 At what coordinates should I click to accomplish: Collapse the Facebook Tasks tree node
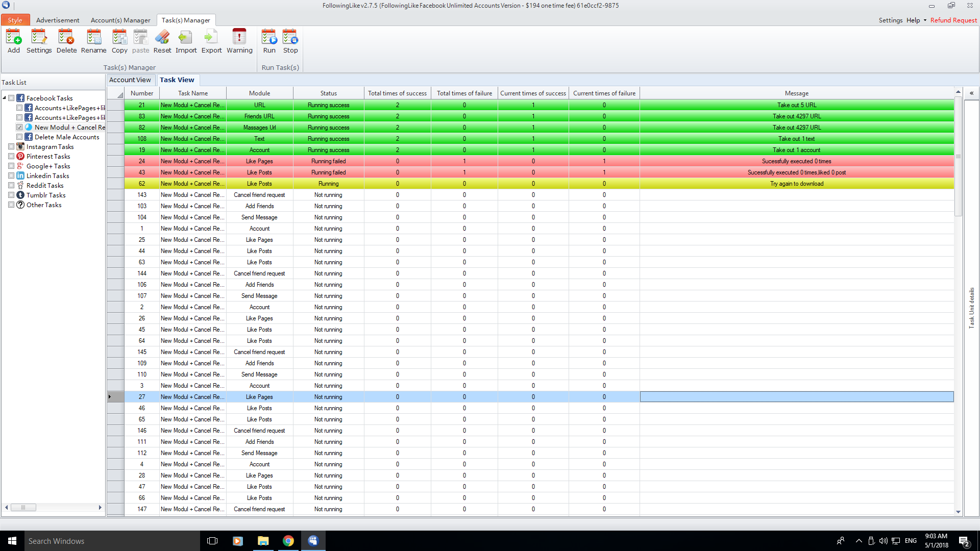pyautogui.click(x=5, y=98)
